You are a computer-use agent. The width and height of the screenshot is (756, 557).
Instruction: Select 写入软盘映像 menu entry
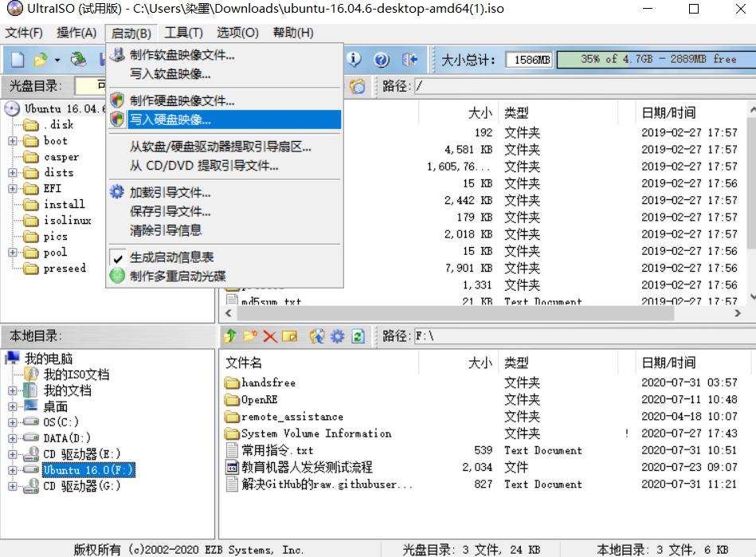click(225, 74)
